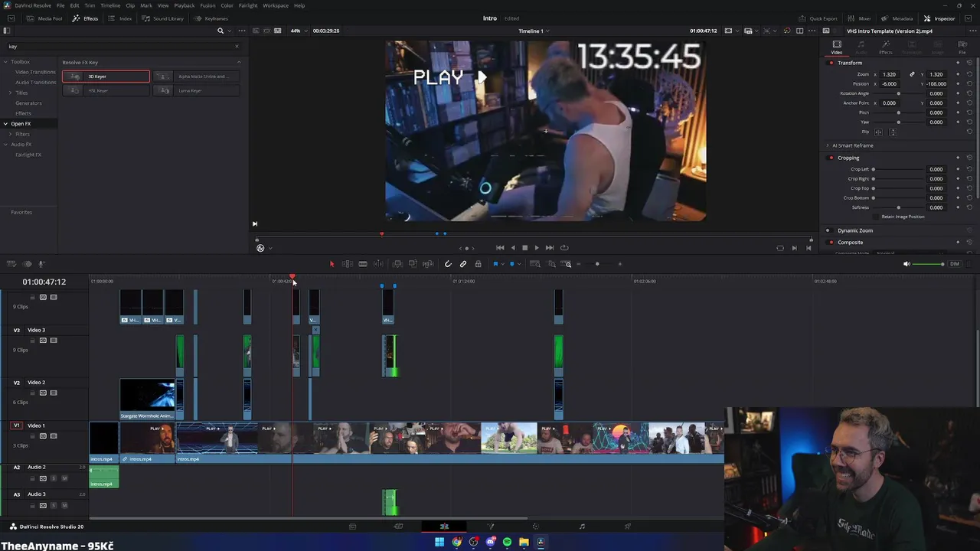Toggle the Transform section enable switch

[x=831, y=63]
